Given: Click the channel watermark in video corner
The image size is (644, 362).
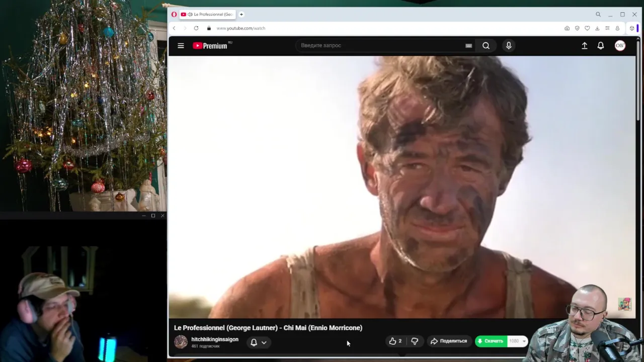Looking at the screenshot, I should (624, 304).
